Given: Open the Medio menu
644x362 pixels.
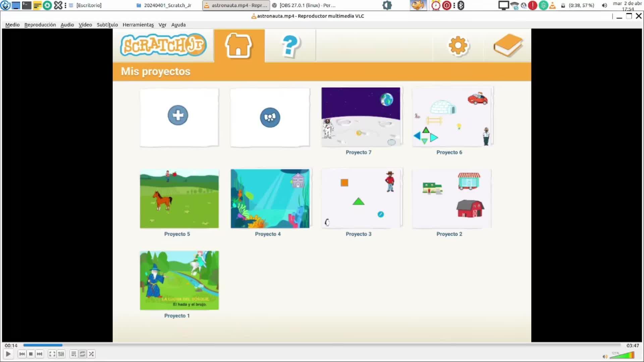Looking at the screenshot, I should [12, 25].
